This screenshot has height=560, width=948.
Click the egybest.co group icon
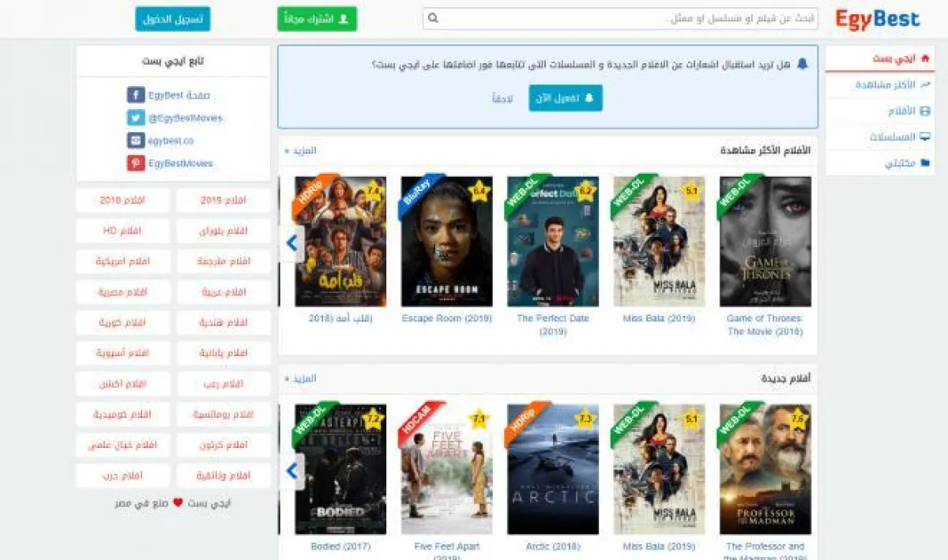click(136, 141)
